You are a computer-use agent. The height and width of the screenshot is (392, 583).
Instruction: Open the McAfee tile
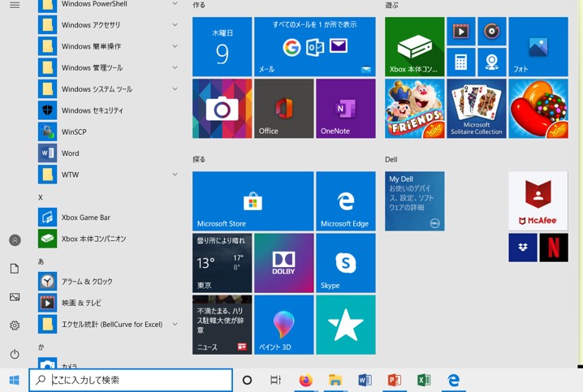(x=538, y=201)
